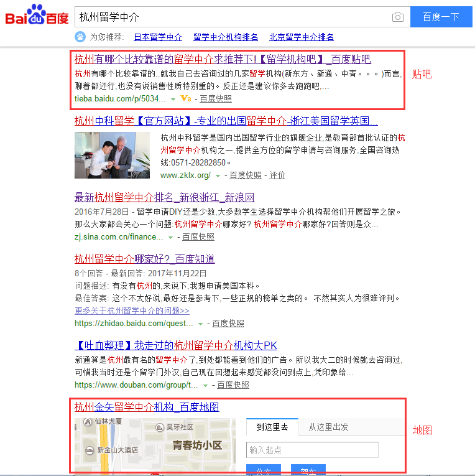Open 百度快照 for the douban result
The height and width of the screenshot is (476, 475).
pyautogui.click(x=233, y=385)
